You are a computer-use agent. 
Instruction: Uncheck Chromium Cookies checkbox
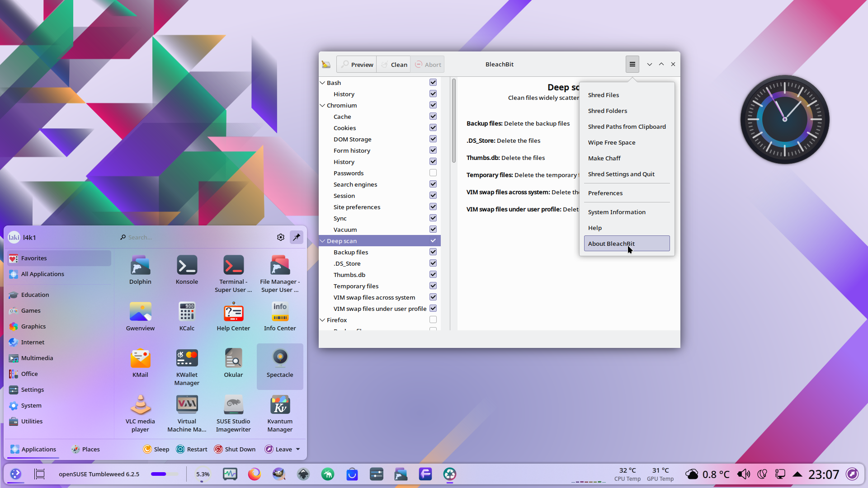coord(433,127)
